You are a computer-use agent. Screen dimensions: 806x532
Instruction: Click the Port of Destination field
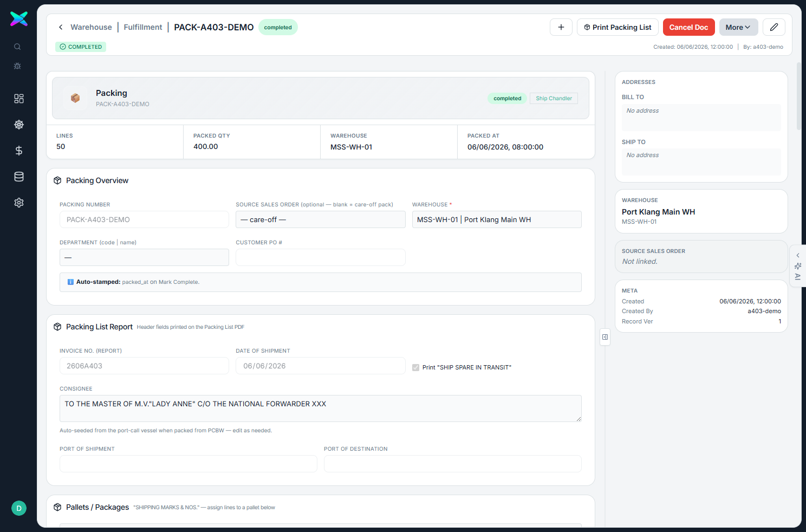click(452, 464)
